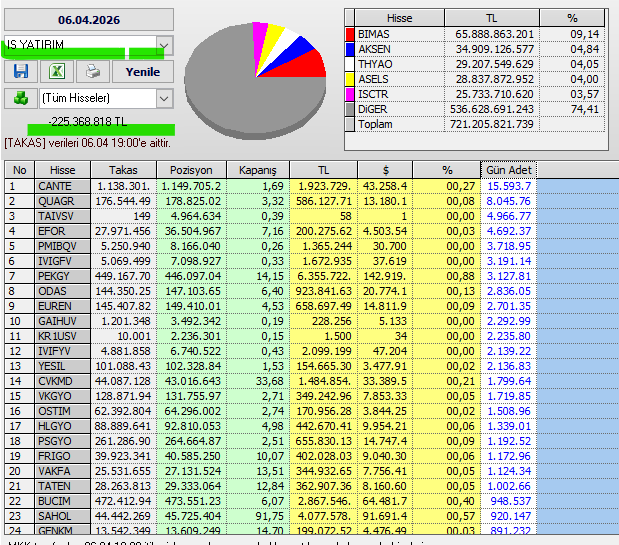Select the EFOR stock row
This screenshot has height=545, width=619.
point(270,231)
